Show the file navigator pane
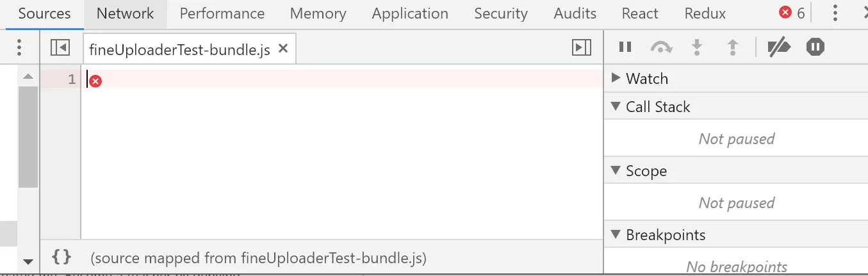868x276 pixels. tap(60, 47)
